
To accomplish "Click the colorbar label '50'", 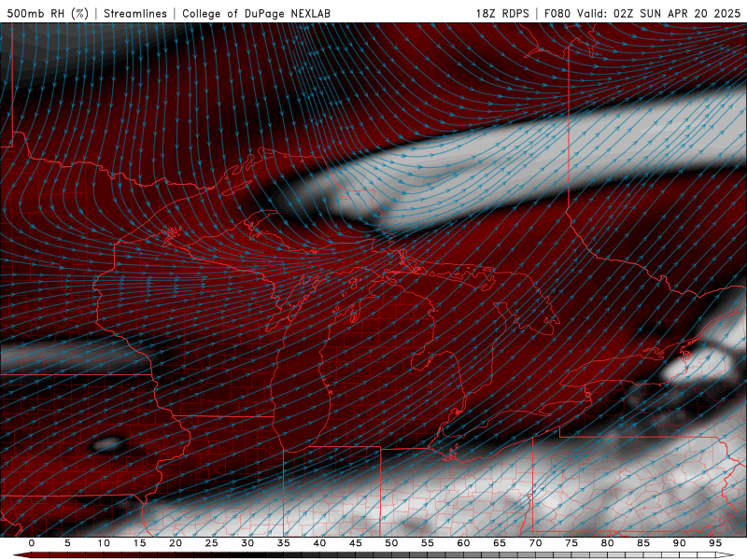I will [391, 543].
